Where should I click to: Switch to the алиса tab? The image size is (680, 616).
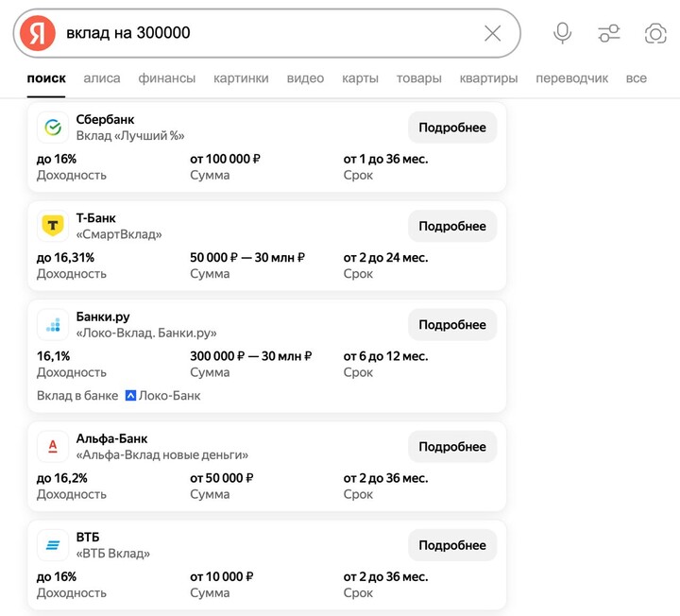[102, 78]
